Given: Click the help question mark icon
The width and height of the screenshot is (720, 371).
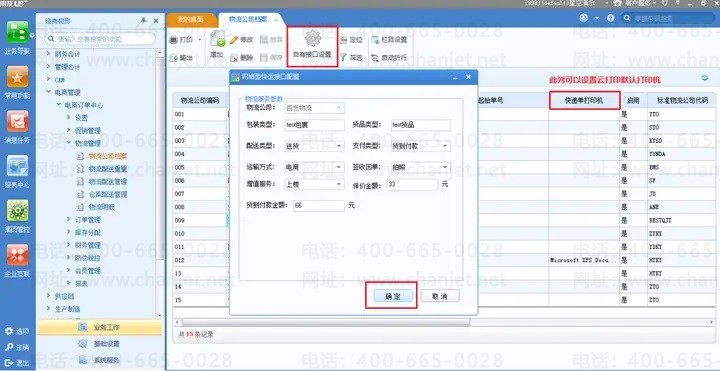Looking at the screenshot, I should pyautogui.click(x=610, y=18).
